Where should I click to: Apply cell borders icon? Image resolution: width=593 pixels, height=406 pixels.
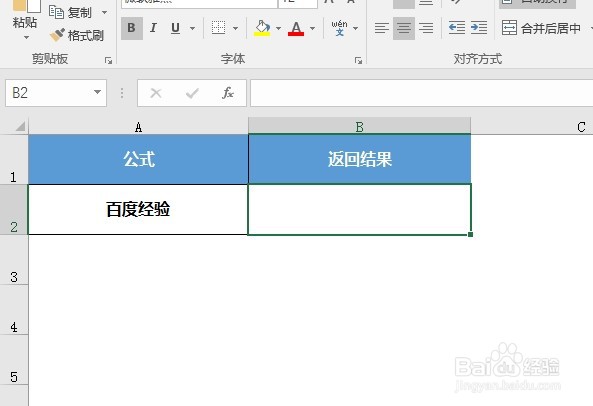click(219, 28)
